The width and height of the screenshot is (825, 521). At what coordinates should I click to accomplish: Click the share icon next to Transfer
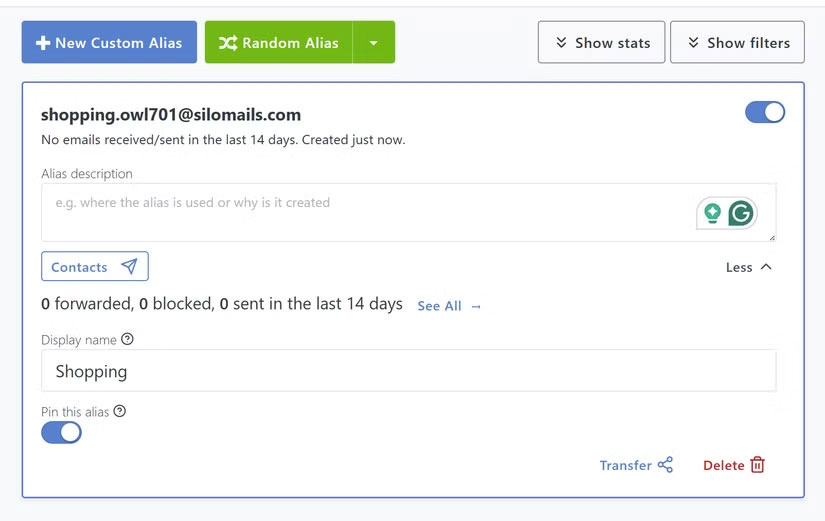(x=665, y=465)
